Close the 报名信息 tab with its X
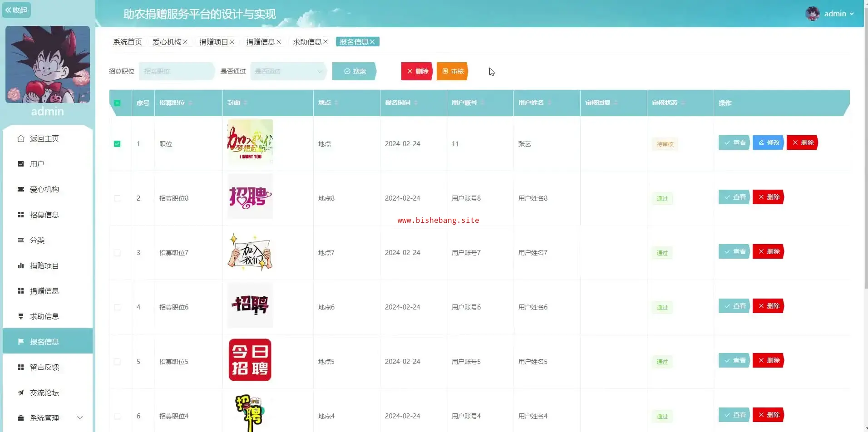This screenshot has height=432, width=868. [x=372, y=42]
